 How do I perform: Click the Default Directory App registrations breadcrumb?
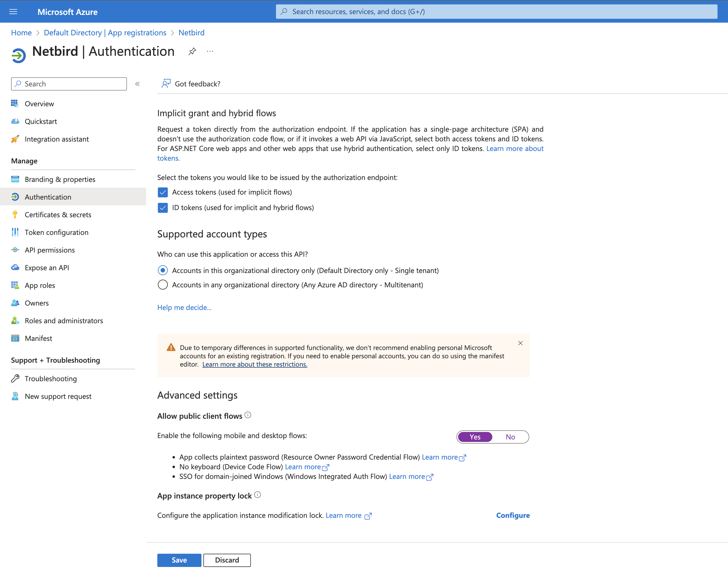pos(105,33)
